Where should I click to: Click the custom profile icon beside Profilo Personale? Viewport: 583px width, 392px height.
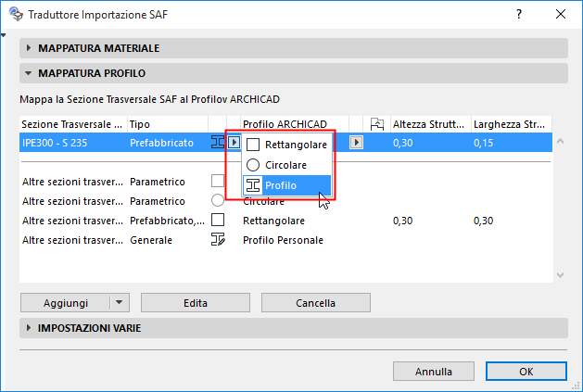(x=218, y=240)
